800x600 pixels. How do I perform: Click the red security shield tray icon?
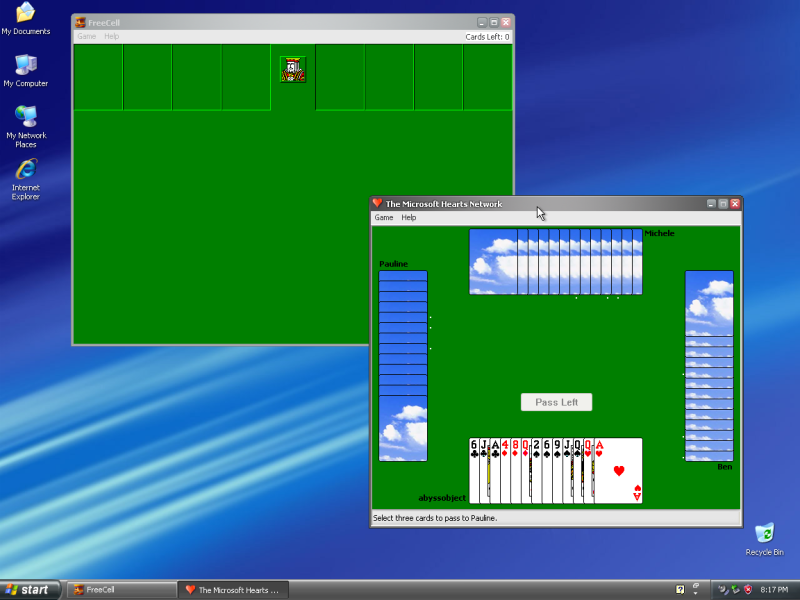click(748, 590)
